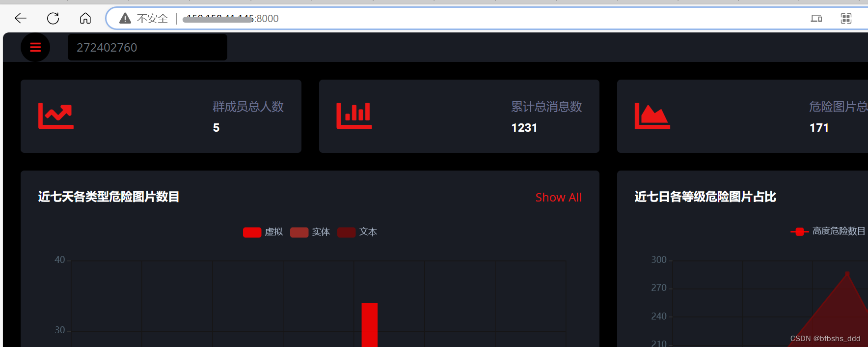Reload the page with the refresh icon
This screenshot has height=347, width=868.
pyautogui.click(x=53, y=19)
